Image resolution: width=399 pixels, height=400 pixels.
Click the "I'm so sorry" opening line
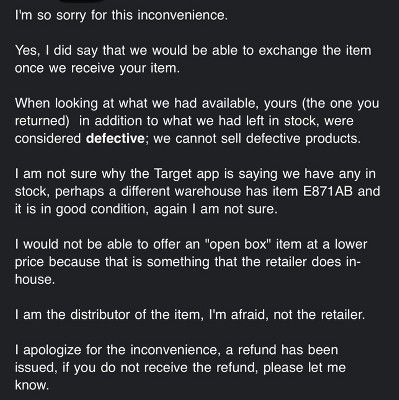click(121, 16)
